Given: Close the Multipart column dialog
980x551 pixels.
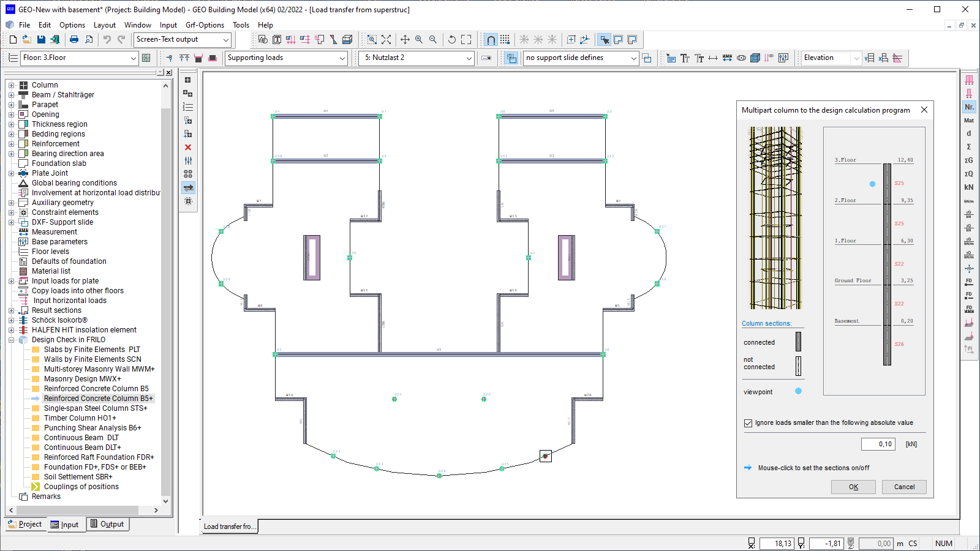Looking at the screenshot, I should click(924, 110).
